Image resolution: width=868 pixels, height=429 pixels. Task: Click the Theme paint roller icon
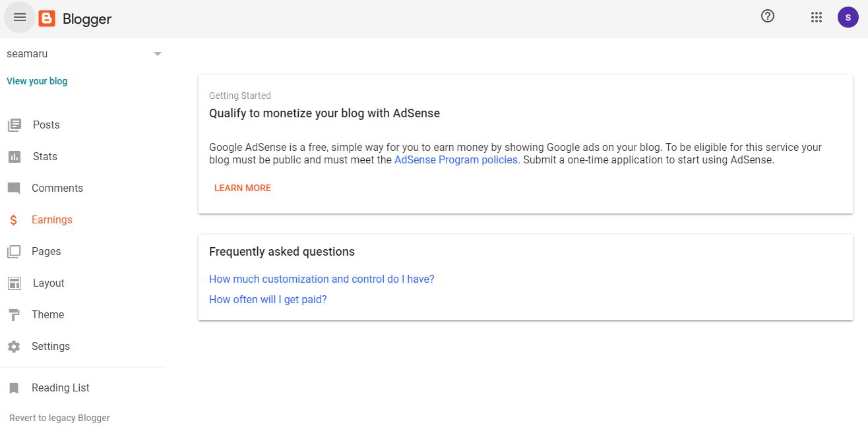click(14, 315)
